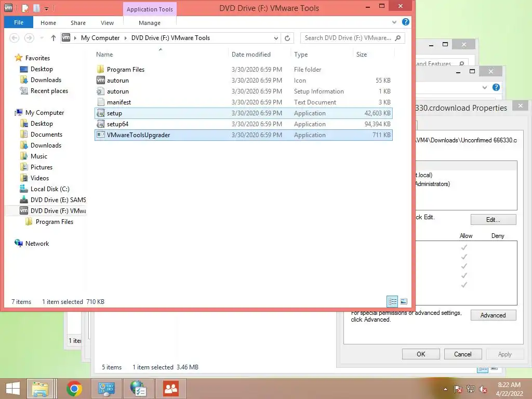532x399 pixels.
Task: Select the VMwareToolsUpgrader application
Action: [x=243, y=135]
